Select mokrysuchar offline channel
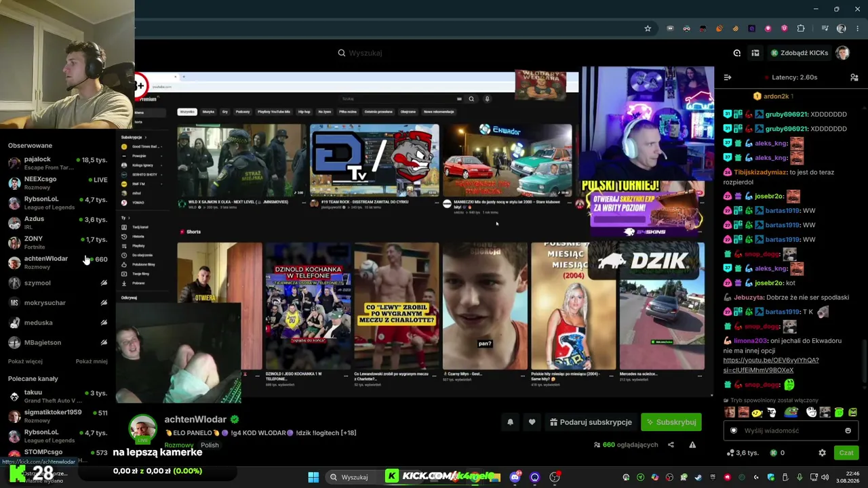 click(58, 303)
